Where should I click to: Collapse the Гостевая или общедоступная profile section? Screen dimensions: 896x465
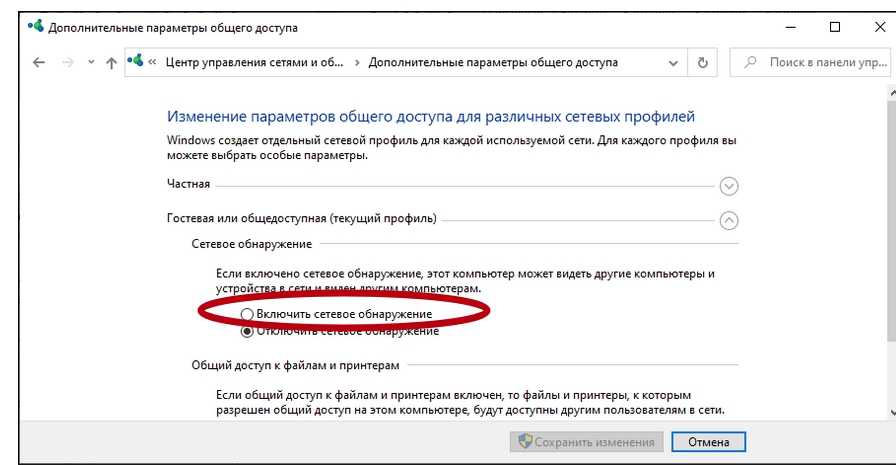point(729,220)
